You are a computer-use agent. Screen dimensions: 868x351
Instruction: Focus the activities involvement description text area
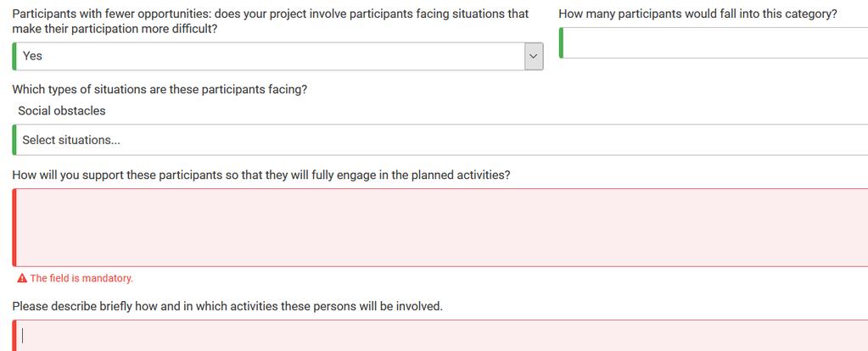point(440,336)
